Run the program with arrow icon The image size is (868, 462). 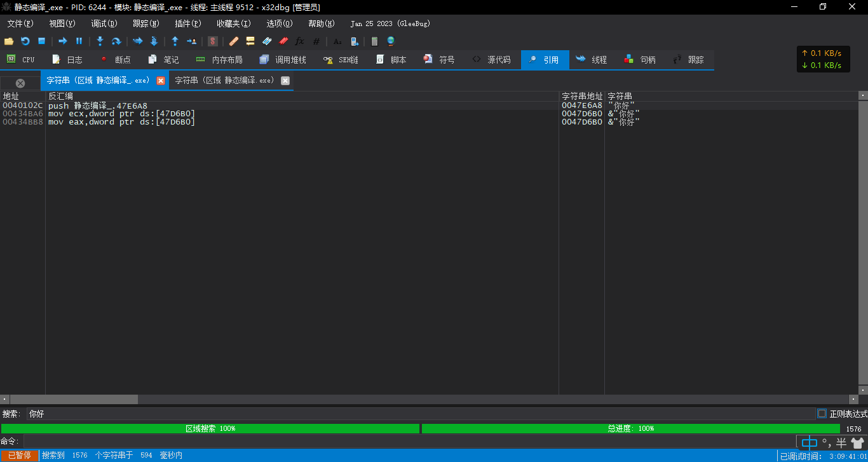coord(63,41)
